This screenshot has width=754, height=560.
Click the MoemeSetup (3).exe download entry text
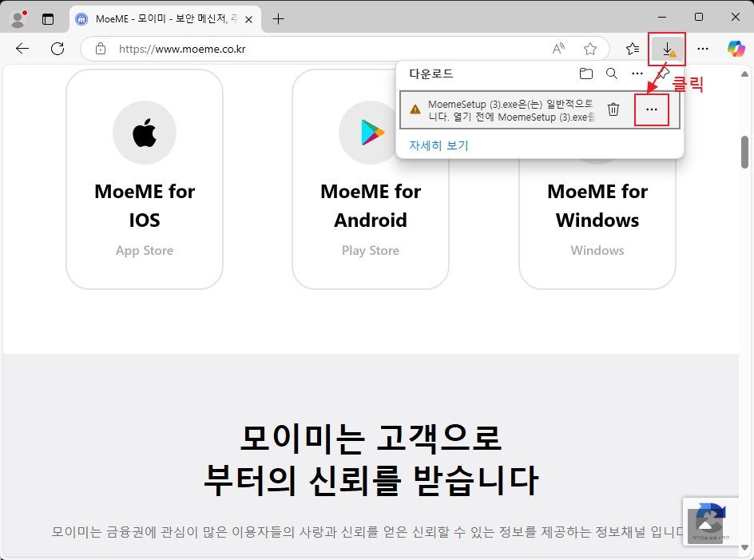click(512, 110)
